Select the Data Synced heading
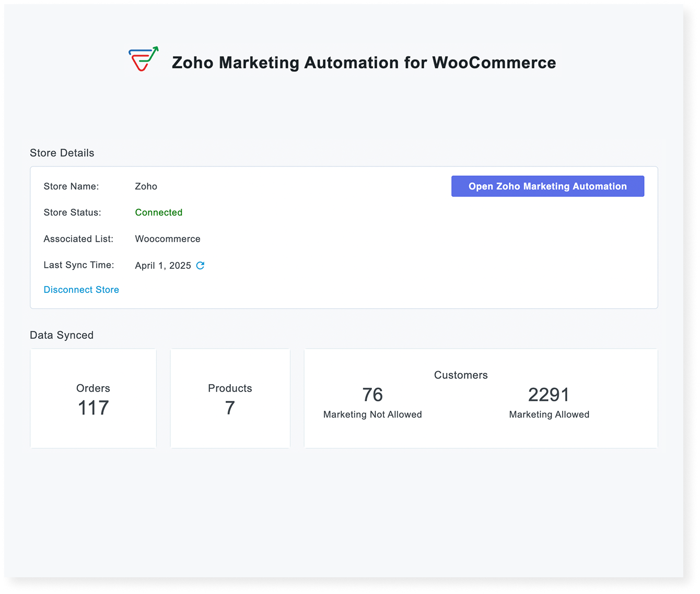 click(62, 335)
